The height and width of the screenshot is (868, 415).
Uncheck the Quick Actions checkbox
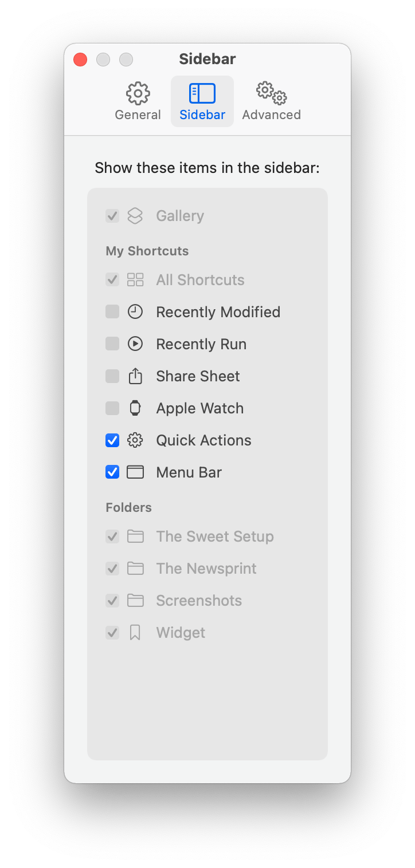pos(112,440)
